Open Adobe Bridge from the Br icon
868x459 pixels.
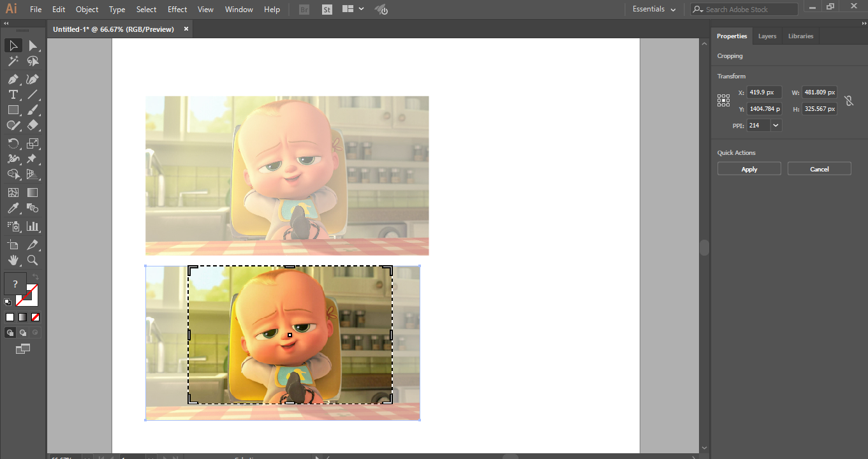304,10
